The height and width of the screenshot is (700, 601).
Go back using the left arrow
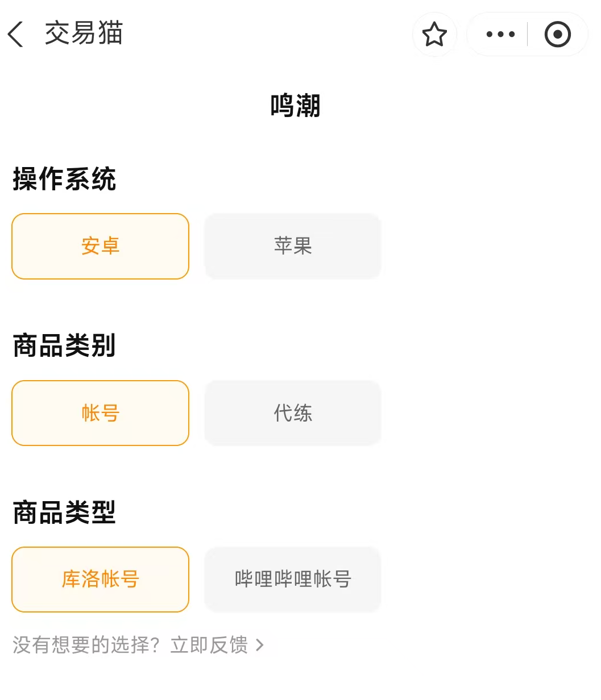pos(15,34)
